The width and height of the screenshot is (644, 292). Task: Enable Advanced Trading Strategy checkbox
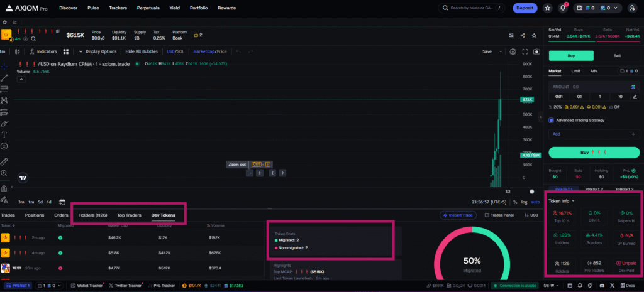click(x=552, y=120)
